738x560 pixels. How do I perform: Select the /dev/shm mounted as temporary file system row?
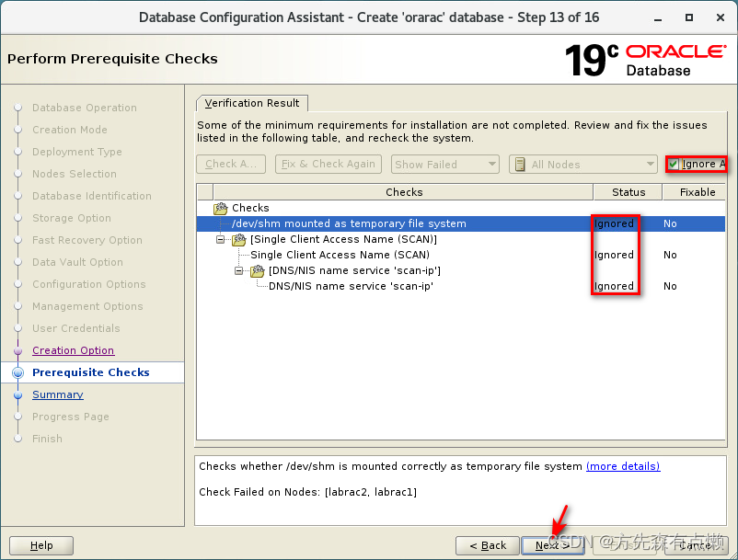pyautogui.click(x=461, y=223)
